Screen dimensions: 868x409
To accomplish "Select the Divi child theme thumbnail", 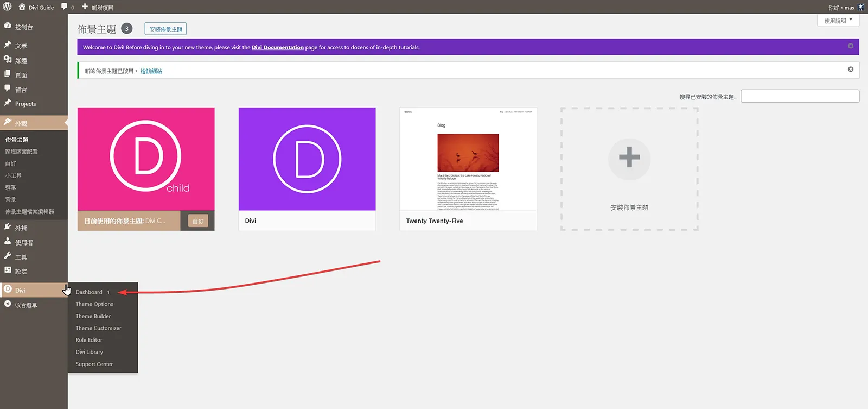I will [x=146, y=159].
